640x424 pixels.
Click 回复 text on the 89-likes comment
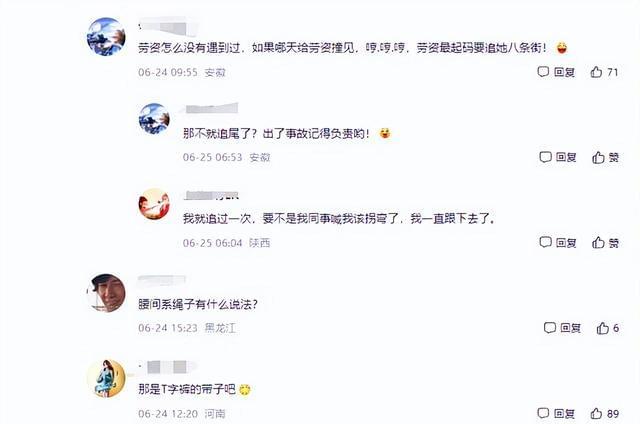point(564,413)
